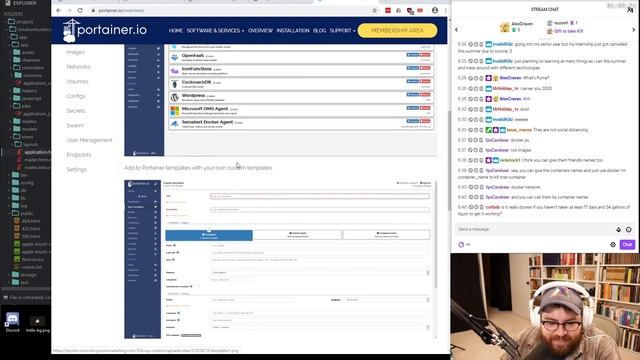
Task: Open the app templates list screenshot thumbnail
Action: pos(280,100)
